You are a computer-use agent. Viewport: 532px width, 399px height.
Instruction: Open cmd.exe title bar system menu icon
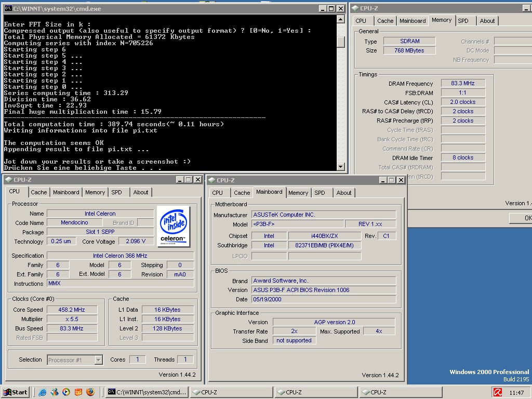8,8
